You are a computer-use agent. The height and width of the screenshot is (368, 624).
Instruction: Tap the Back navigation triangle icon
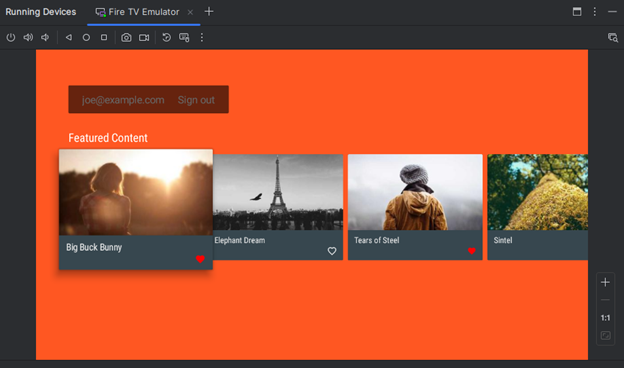click(x=69, y=37)
